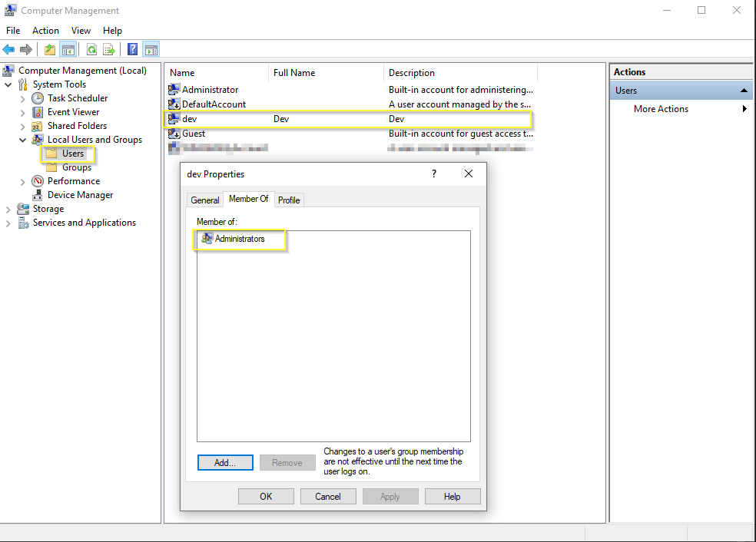Click the Forward arrow toolbar icon
756x542 pixels.
(26, 49)
